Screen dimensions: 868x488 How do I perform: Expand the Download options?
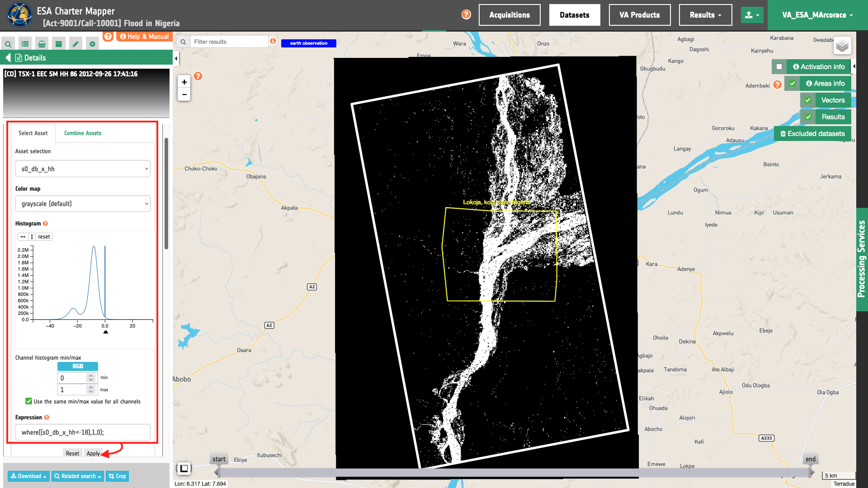[x=28, y=476]
